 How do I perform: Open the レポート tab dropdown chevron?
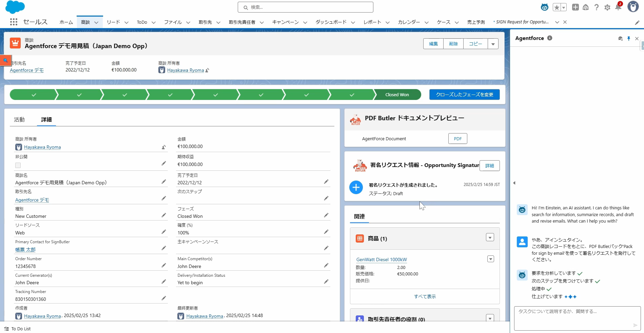(x=388, y=22)
